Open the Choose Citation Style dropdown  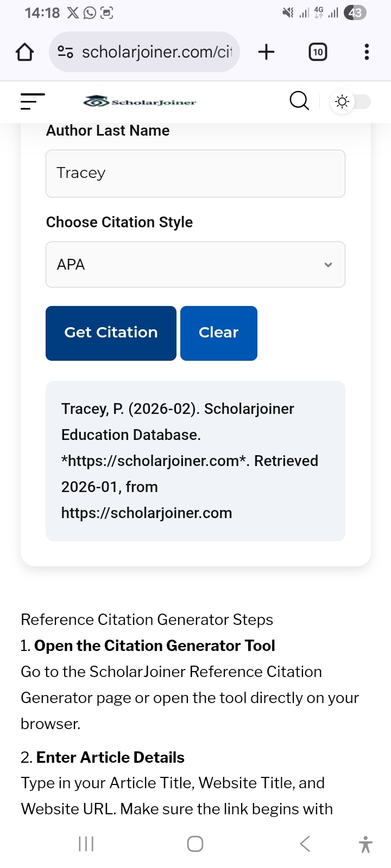point(195,265)
